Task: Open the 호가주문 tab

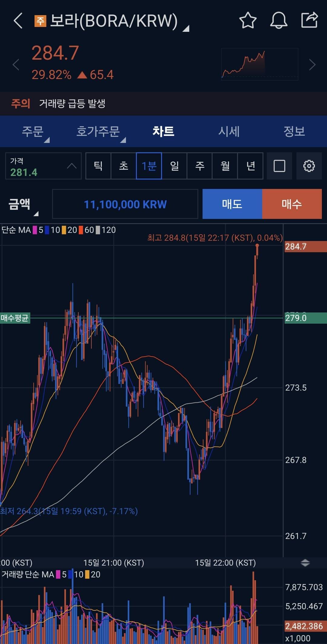Action: (98, 131)
